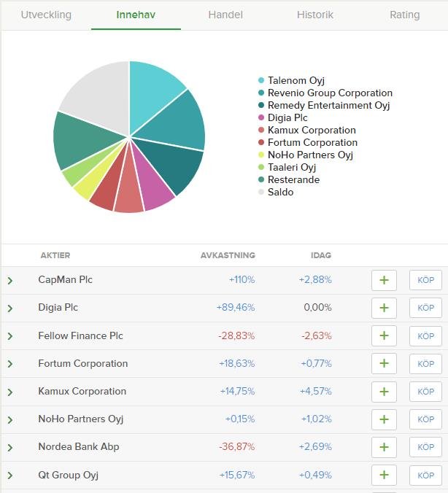
Task: Click the plus icon for CapMan Plc
Action: click(x=384, y=281)
